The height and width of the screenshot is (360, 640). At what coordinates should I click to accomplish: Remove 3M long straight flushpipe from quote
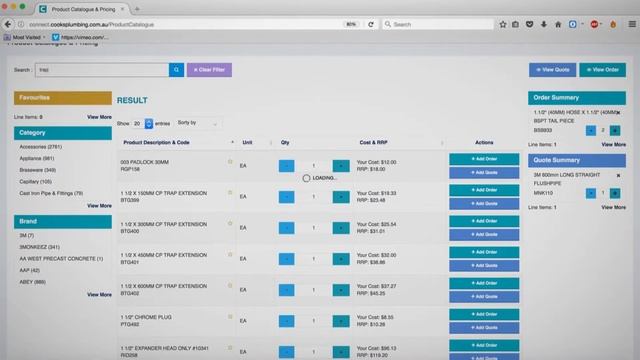click(x=618, y=175)
